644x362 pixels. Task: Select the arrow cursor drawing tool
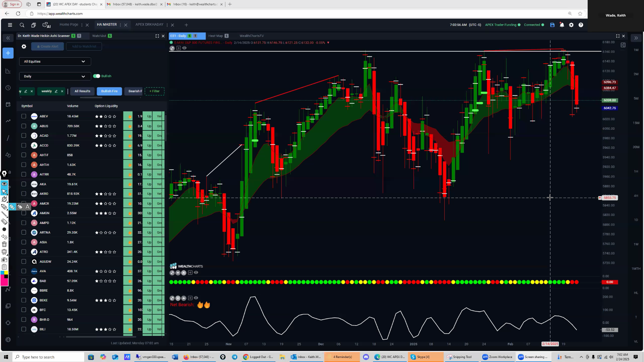[4, 192]
